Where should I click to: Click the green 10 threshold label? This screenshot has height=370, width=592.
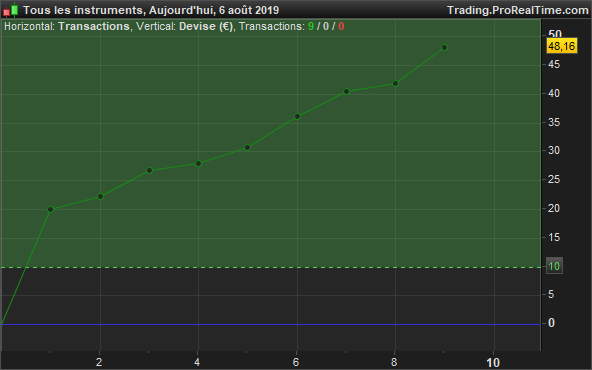click(x=554, y=266)
